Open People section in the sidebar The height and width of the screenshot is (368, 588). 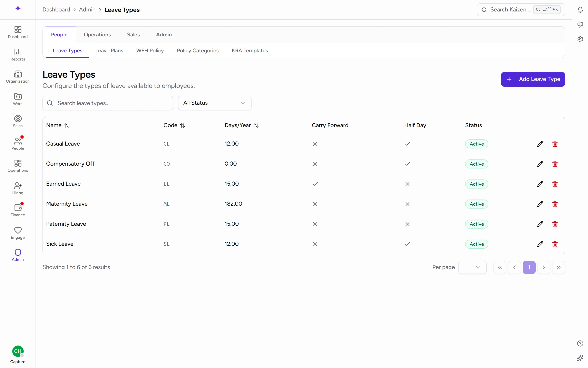click(x=18, y=144)
